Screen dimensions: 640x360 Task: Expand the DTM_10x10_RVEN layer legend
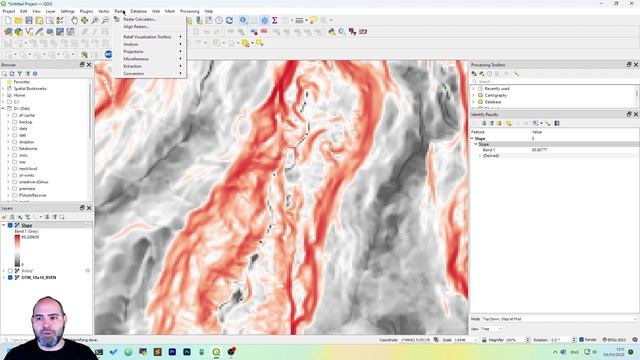click(4, 278)
